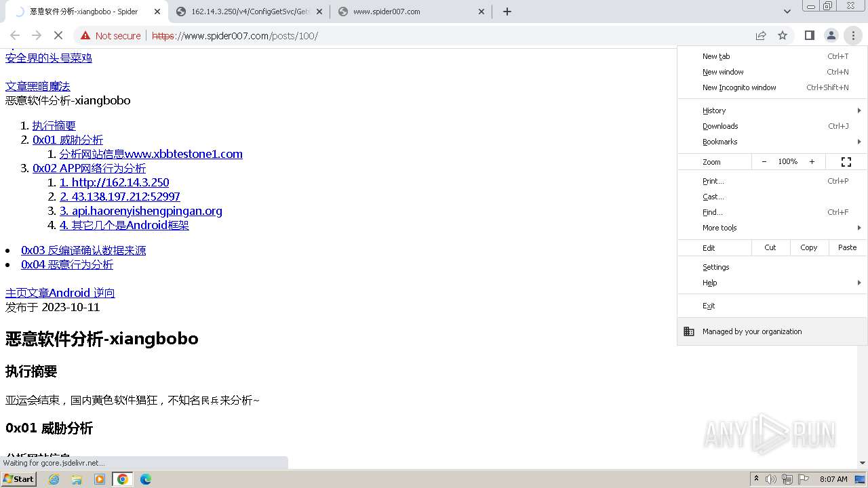Open the 1. http://162.14.3.250 link
868x488 pixels.
click(115, 182)
